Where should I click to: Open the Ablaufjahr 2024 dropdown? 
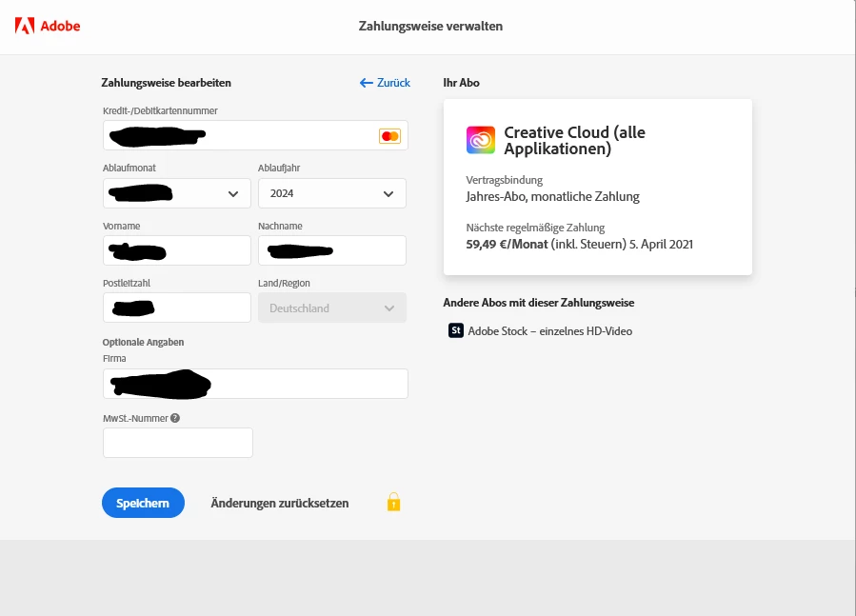(332, 193)
